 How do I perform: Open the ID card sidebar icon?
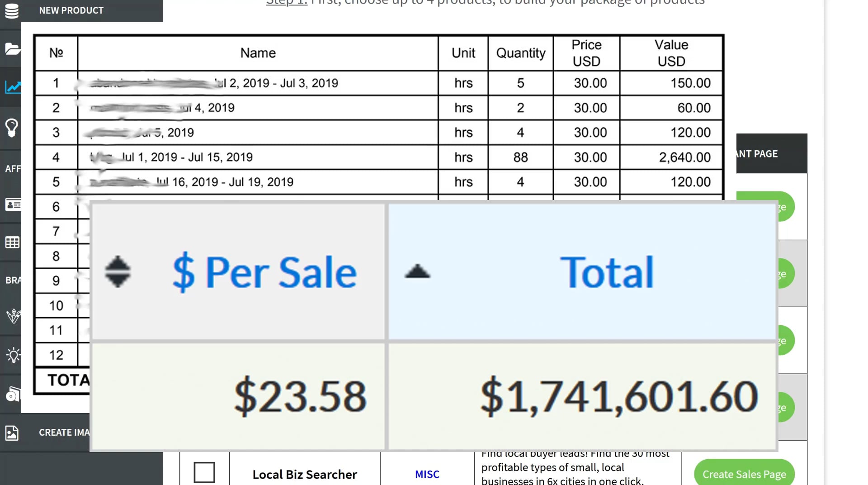click(x=13, y=205)
